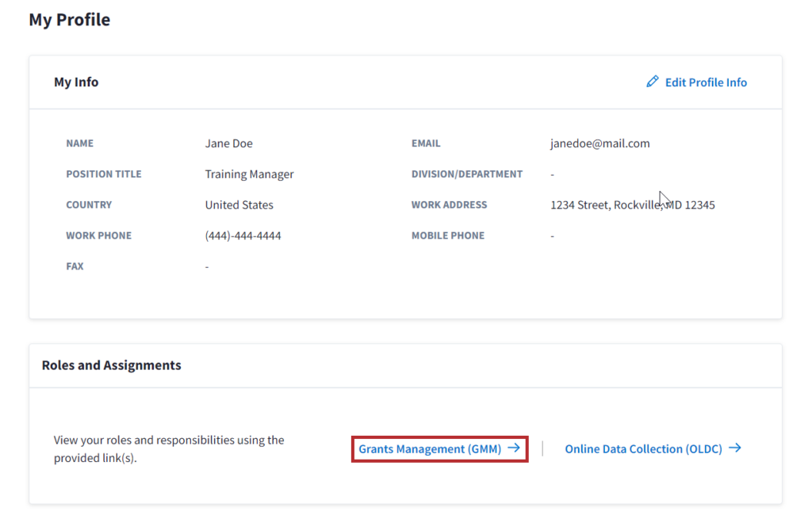Screen dimensions: 812x519
Task: Click the separator between GMM and OLDC links
Action: pos(544,448)
